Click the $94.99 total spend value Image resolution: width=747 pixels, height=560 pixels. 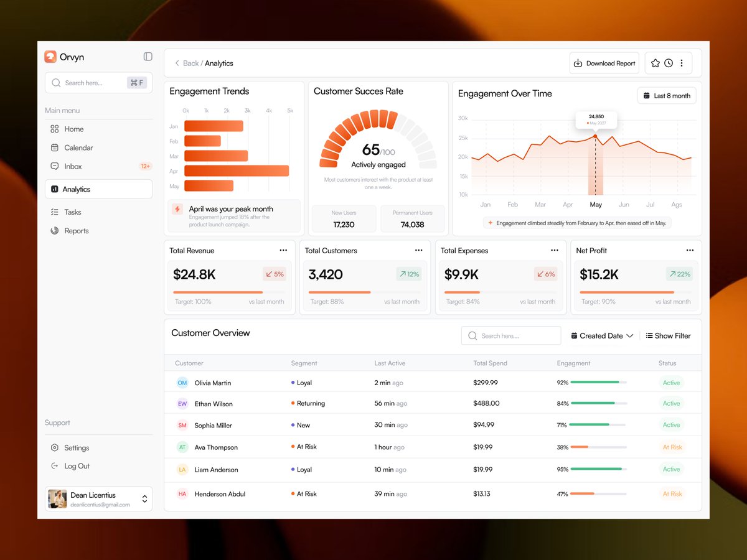tap(484, 425)
